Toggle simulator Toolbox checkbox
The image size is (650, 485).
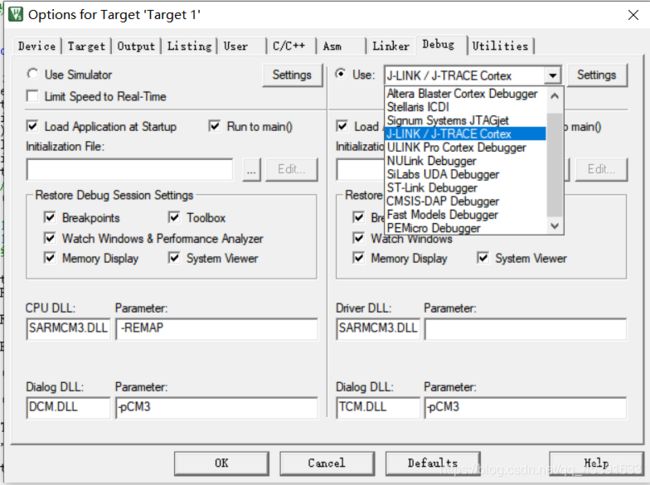point(174,217)
